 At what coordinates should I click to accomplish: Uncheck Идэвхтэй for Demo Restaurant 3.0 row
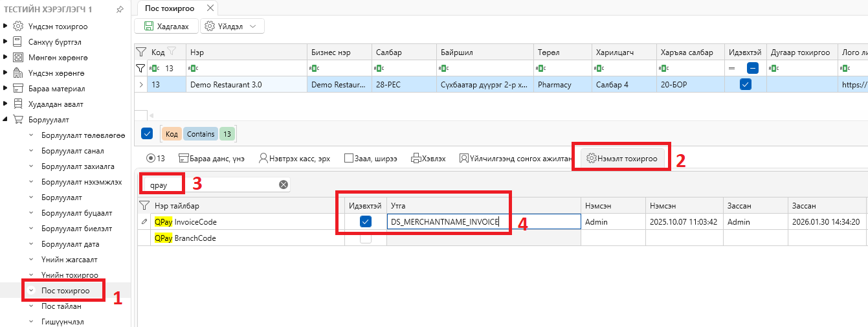(746, 84)
